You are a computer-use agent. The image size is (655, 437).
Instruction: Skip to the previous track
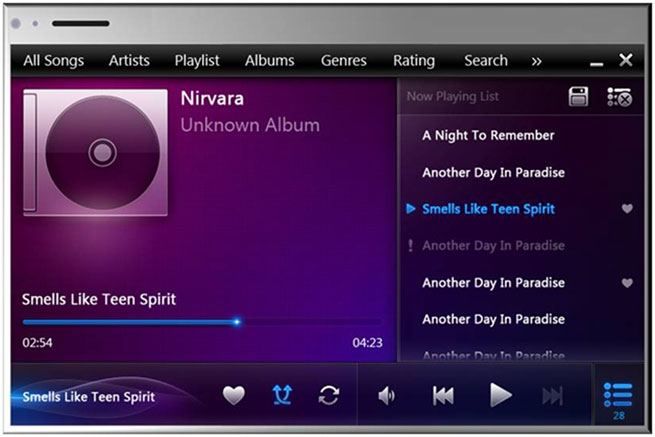point(443,396)
